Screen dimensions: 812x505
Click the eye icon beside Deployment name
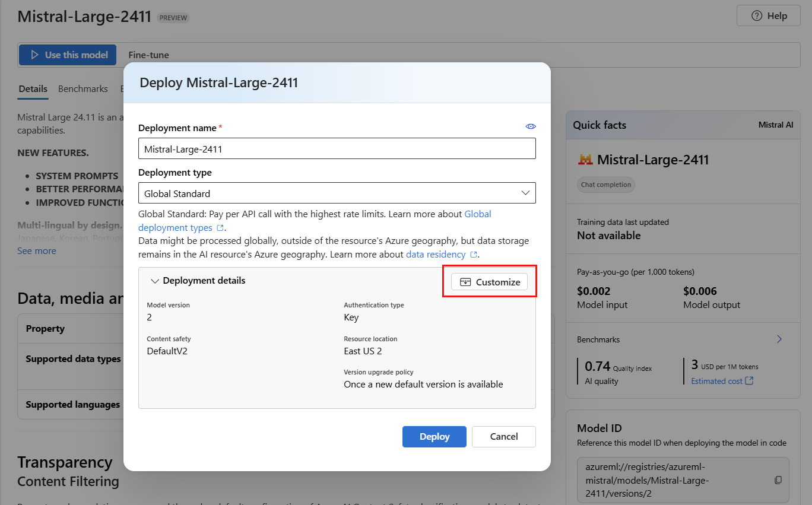pos(531,126)
